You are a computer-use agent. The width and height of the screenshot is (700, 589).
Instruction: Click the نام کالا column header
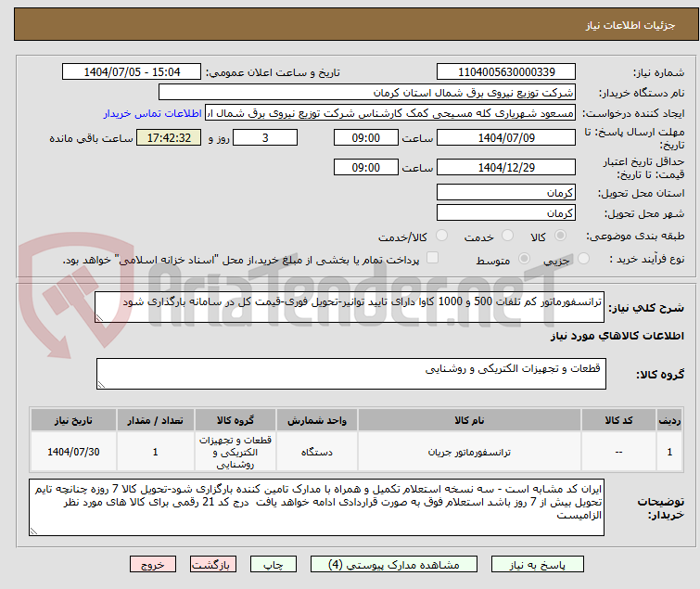click(469, 420)
